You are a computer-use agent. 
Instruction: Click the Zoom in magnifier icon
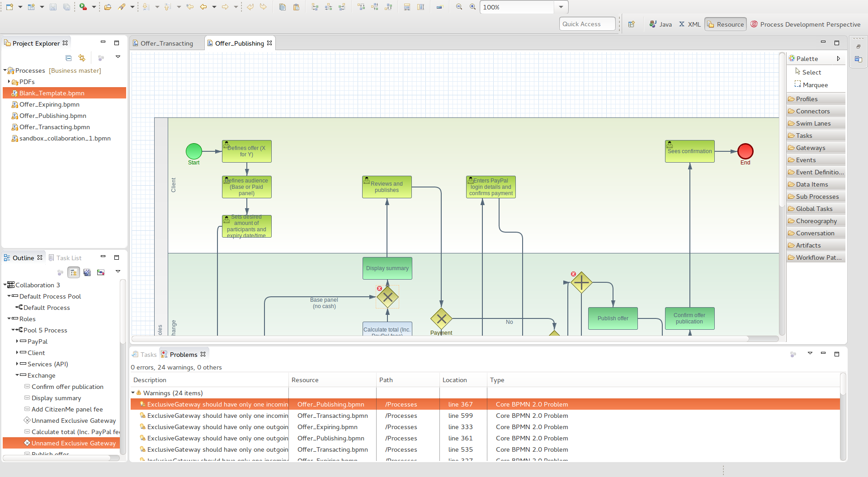pos(473,7)
